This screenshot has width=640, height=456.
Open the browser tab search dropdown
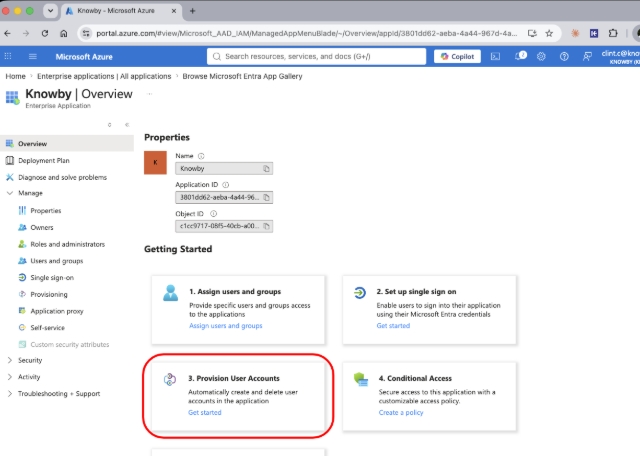click(x=51, y=11)
